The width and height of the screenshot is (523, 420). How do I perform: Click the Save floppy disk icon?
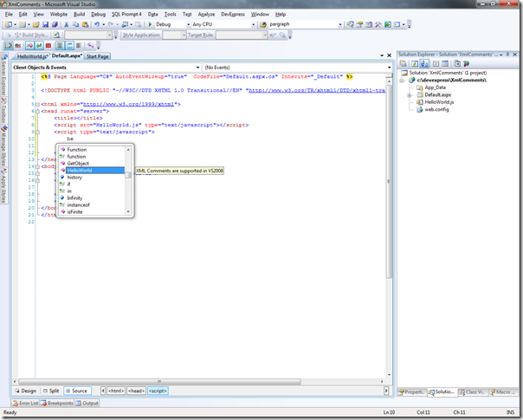click(45, 24)
